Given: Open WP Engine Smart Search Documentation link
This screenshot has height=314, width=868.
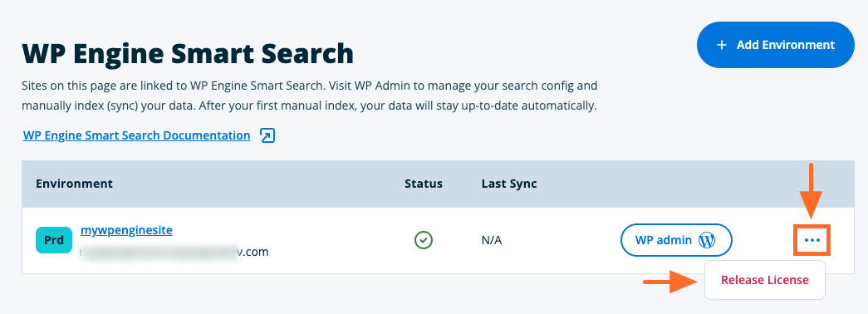Looking at the screenshot, I should point(137,135).
